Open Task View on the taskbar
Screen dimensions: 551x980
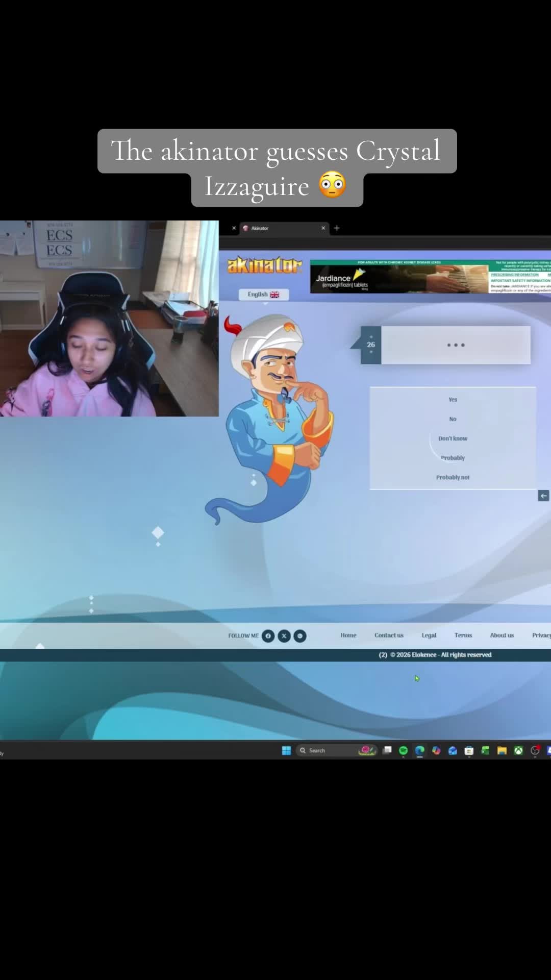(x=387, y=750)
